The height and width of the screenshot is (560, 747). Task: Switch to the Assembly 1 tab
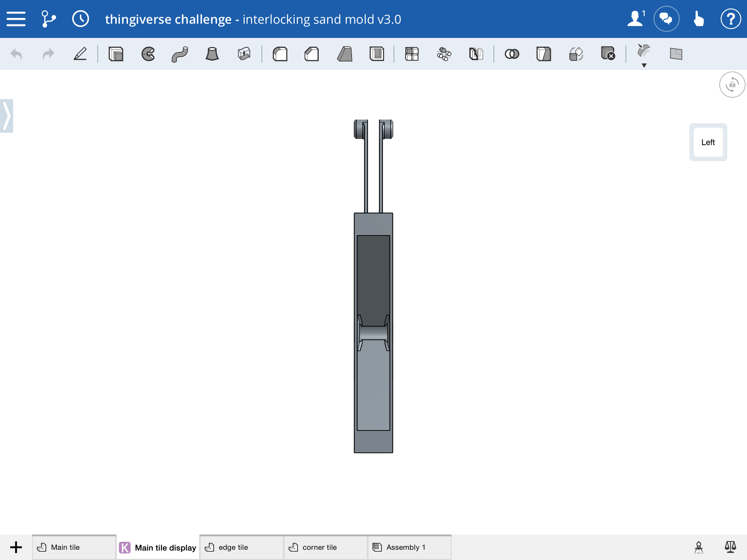410,547
